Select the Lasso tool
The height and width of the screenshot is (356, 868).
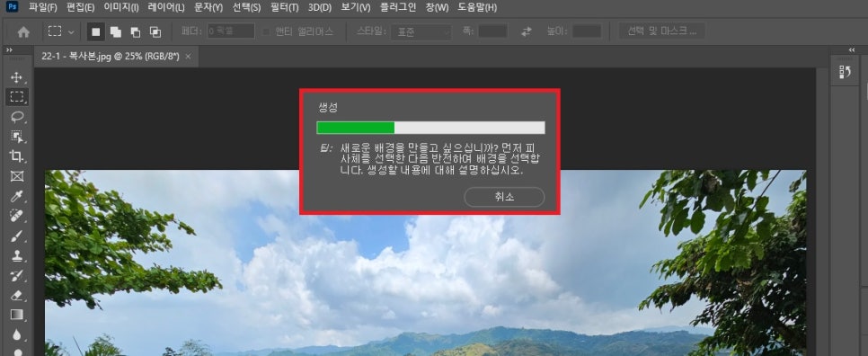click(16, 116)
